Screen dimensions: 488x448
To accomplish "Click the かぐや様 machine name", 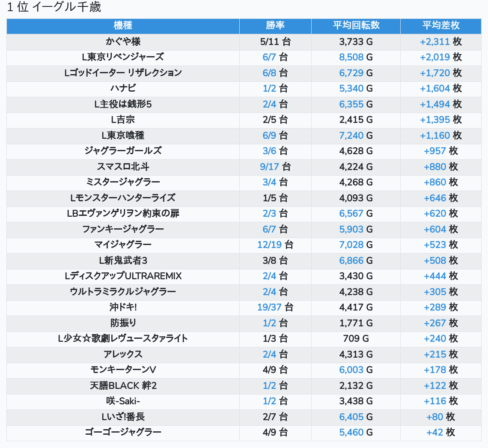I will (123, 42).
